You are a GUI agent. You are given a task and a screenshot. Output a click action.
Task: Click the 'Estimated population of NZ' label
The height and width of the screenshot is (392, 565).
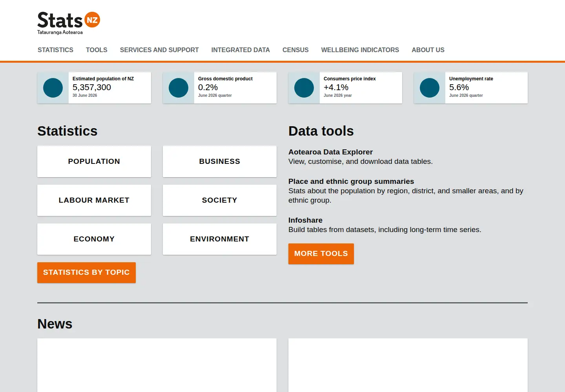pyautogui.click(x=103, y=79)
